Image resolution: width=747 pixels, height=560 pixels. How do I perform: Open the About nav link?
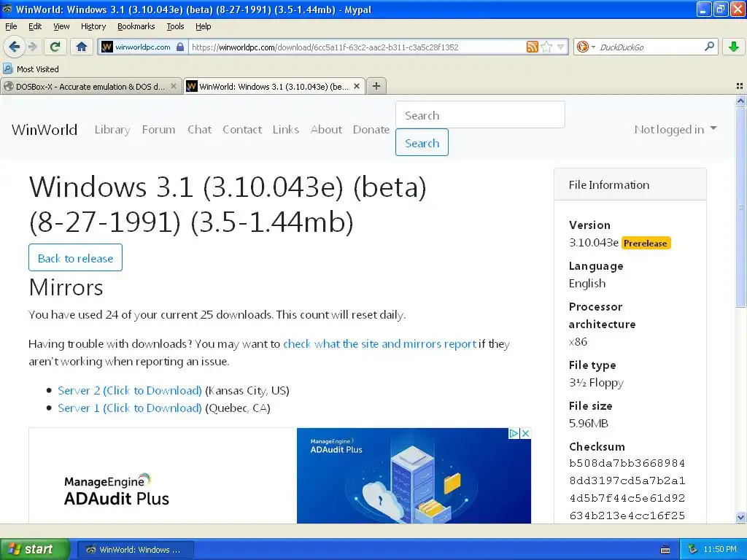(326, 130)
